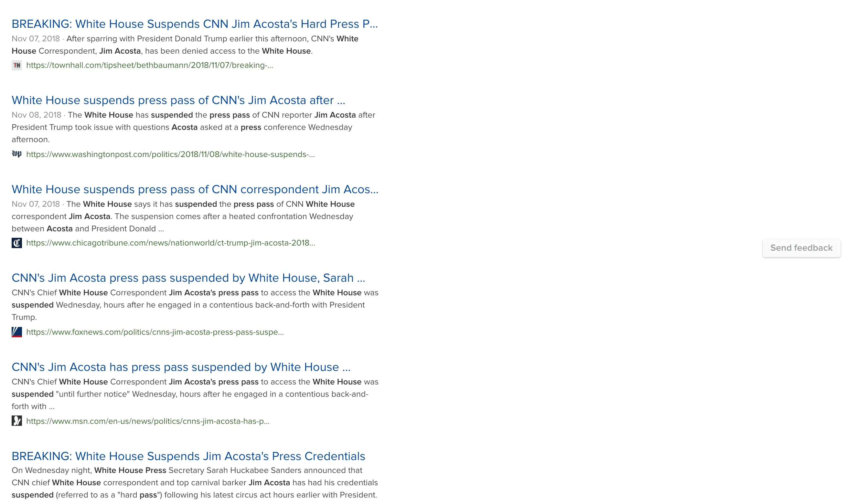Click the MSN favicon icon
The width and height of the screenshot is (845, 504).
[17, 421]
